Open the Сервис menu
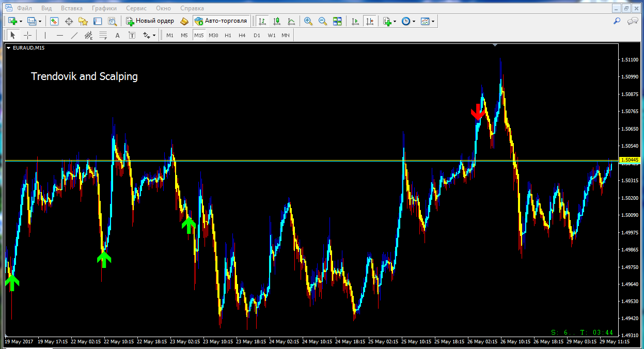 (x=136, y=8)
